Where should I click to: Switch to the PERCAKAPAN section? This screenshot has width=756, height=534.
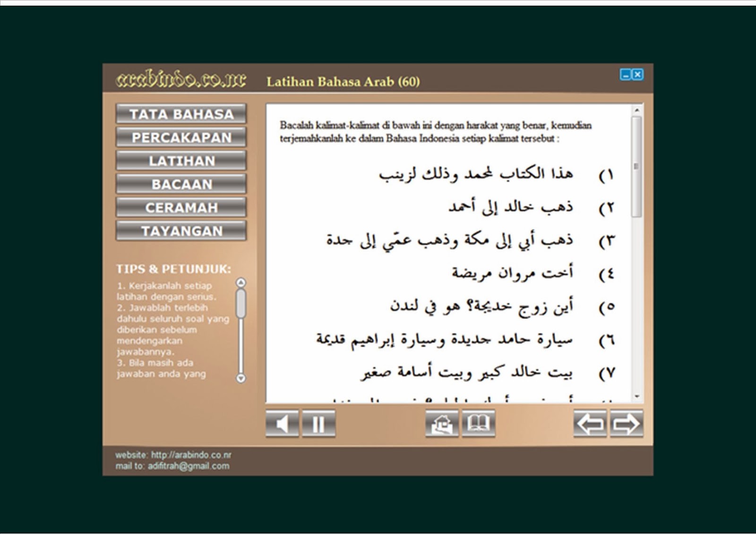coord(181,137)
